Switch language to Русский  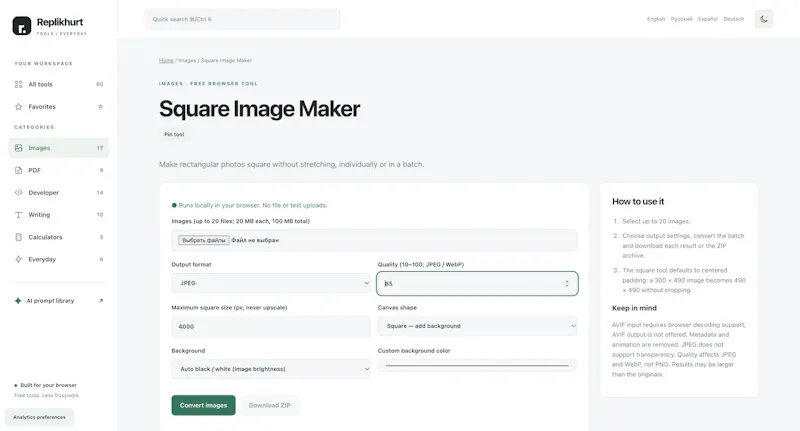click(x=682, y=19)
